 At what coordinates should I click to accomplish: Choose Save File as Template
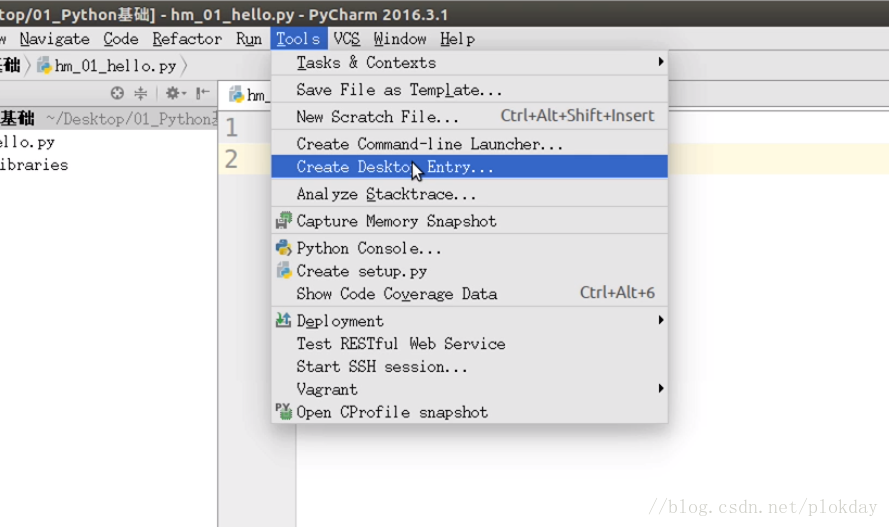point(469,90)
